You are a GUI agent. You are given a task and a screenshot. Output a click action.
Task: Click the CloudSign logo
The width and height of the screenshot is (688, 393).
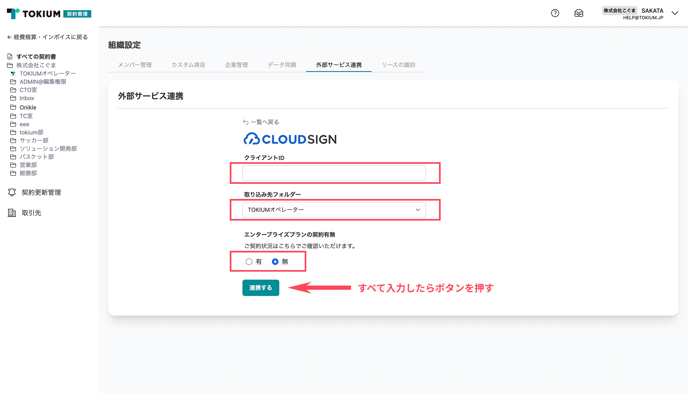(x=290, y=139)
